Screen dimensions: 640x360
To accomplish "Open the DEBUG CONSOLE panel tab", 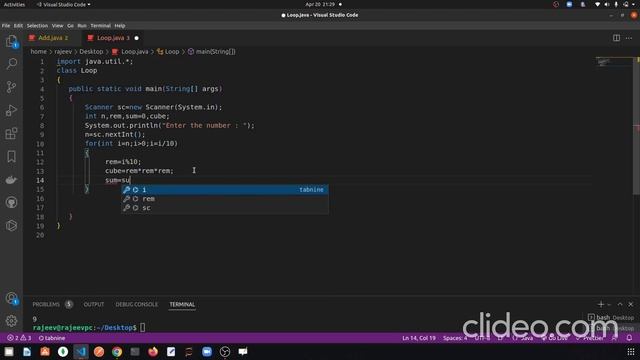I will point(136,304).
